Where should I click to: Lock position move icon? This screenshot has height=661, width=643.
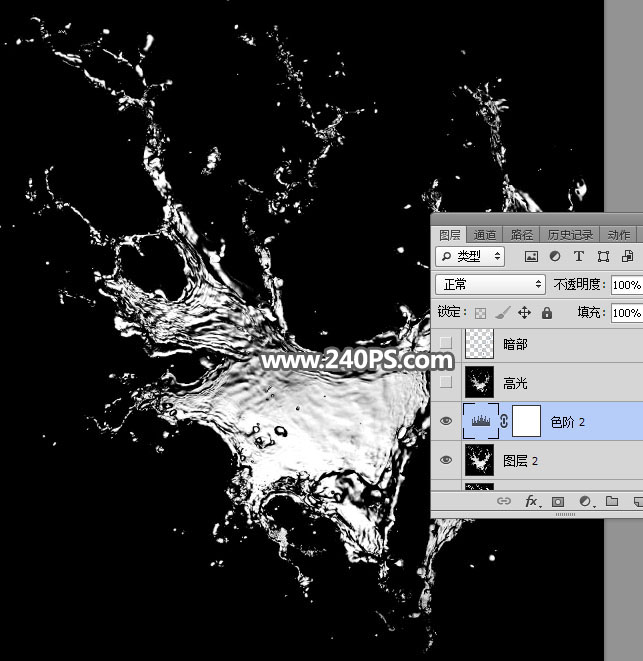click(x=524, y=312)
